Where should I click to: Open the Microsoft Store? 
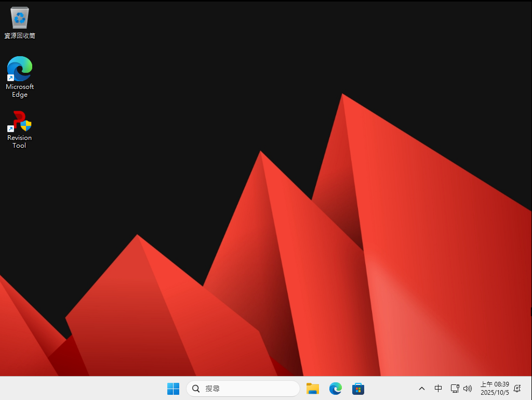pos(358,389)
